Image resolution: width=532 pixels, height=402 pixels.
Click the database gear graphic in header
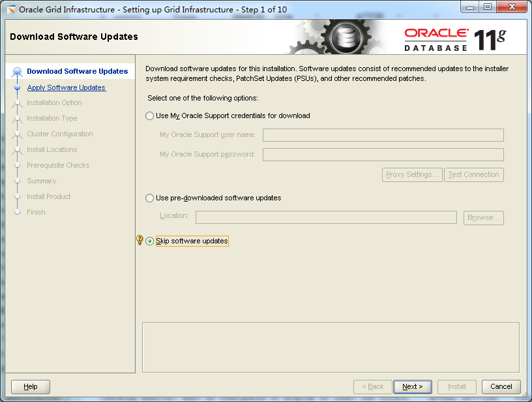pyautogui.click(x=346, y=37)
